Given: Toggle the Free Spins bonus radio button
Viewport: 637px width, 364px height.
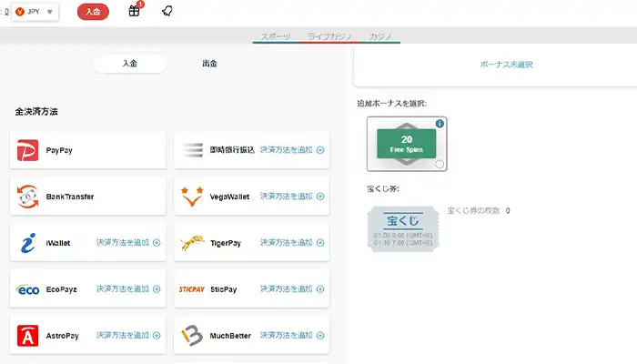Looking at the screenshot, I should pos(440,164).
